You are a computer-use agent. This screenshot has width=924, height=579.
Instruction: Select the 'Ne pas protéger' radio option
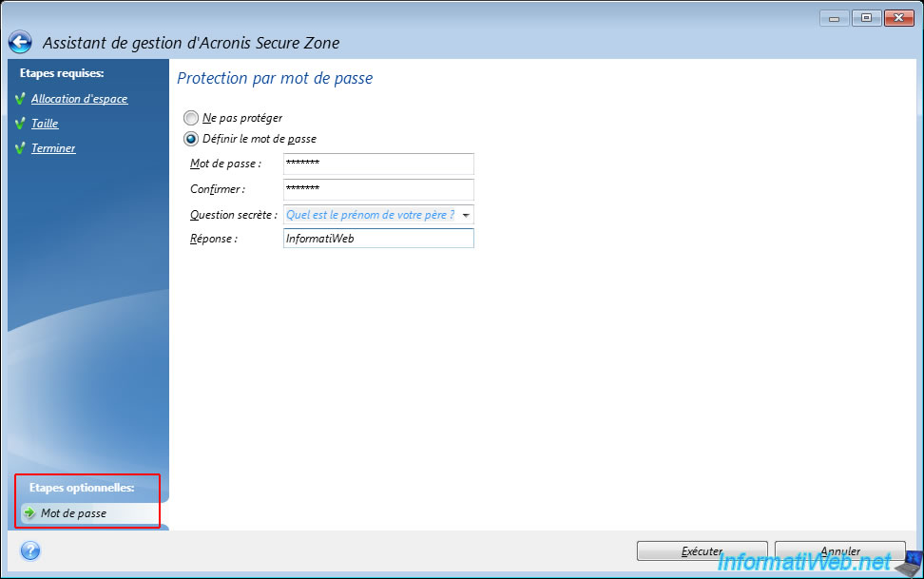192,118
